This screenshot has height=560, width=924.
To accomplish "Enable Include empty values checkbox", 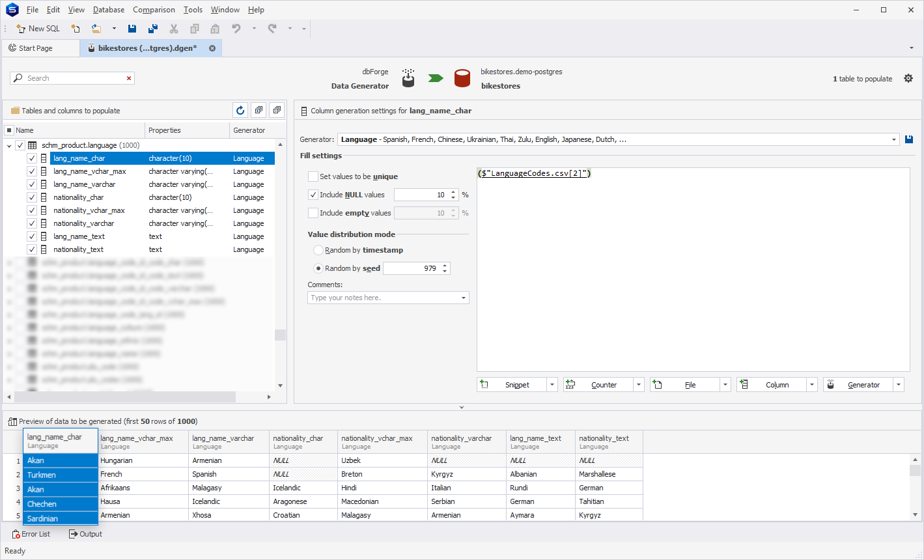I will click(x=313, y=213).
